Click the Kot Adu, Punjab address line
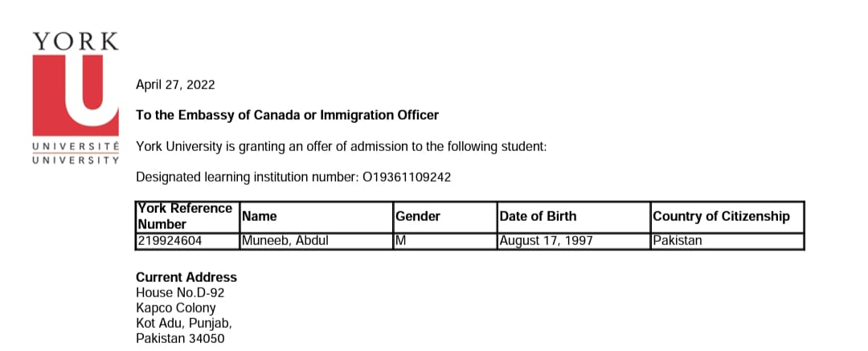This screenshot has height=351, width=868. coord(184,323)
